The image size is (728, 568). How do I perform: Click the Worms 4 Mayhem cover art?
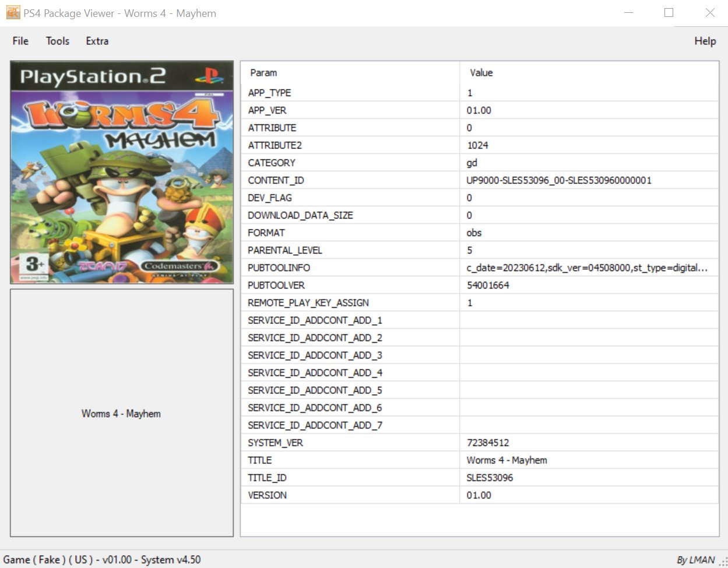[122, 173]
